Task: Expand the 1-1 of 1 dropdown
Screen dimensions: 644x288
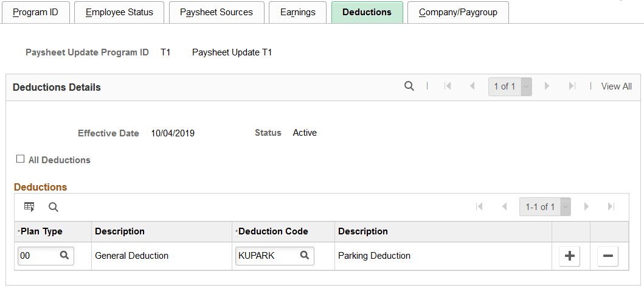Action: pos(566,207)
